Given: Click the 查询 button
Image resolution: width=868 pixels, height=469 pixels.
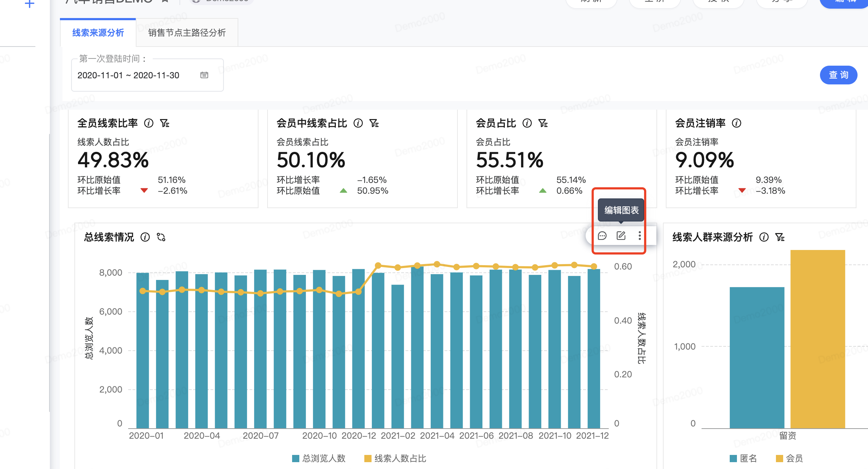Looking at the screenshot, I should coord(838,75).
